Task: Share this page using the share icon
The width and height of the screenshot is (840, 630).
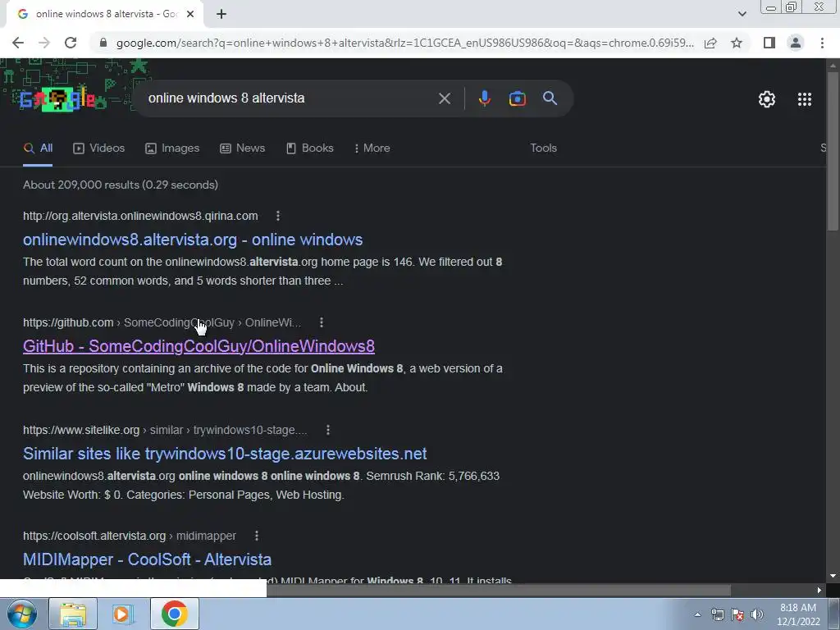Action: point(710,43)
